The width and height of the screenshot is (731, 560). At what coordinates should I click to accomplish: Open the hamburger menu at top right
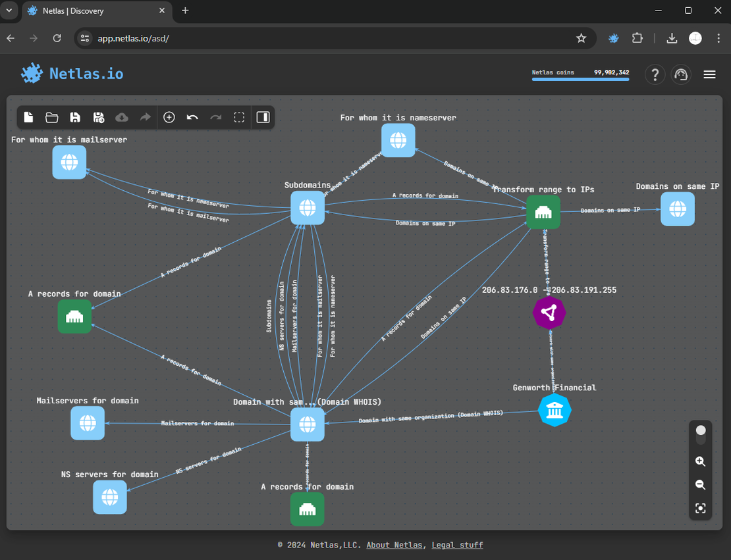tap(709, 74)
